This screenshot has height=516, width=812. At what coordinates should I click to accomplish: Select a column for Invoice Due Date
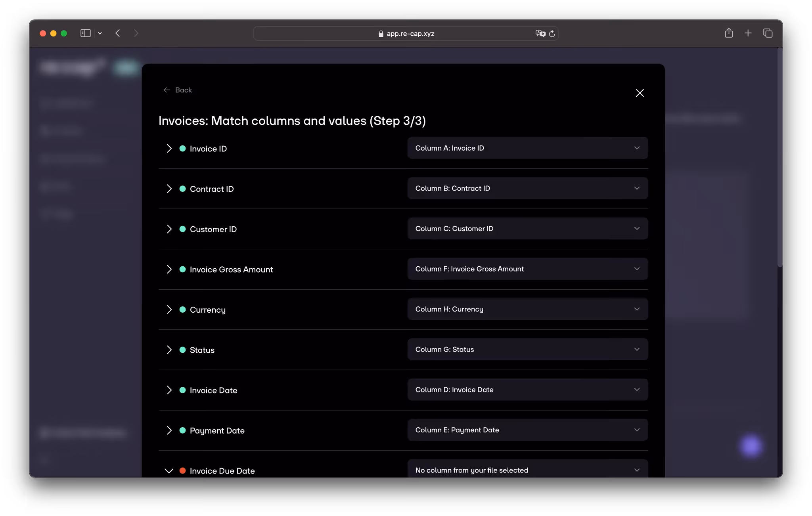coord(527,470)
